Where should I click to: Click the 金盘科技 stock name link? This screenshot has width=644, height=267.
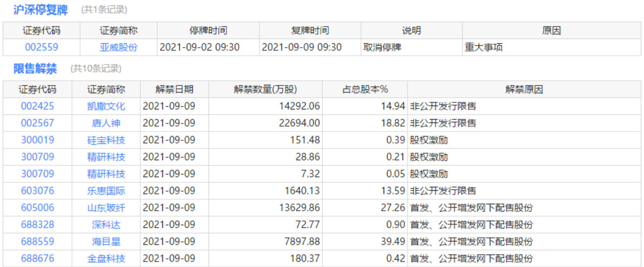tap(106, 258)
